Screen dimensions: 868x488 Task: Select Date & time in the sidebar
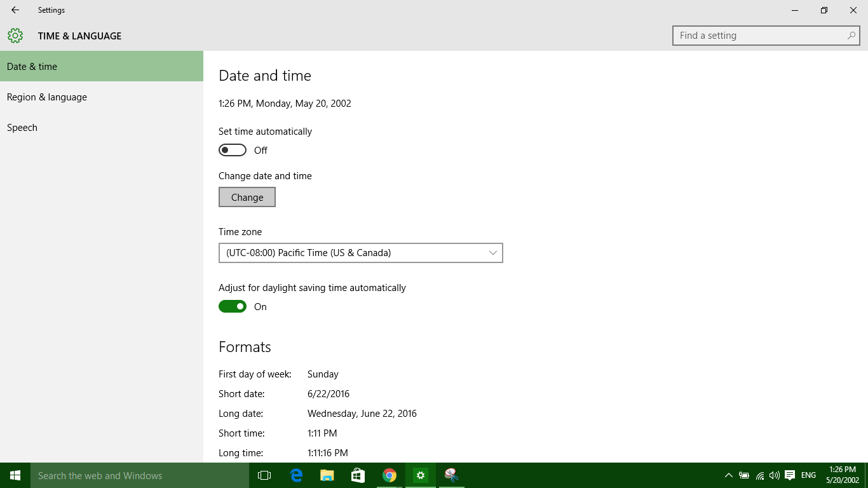point(32,66)
